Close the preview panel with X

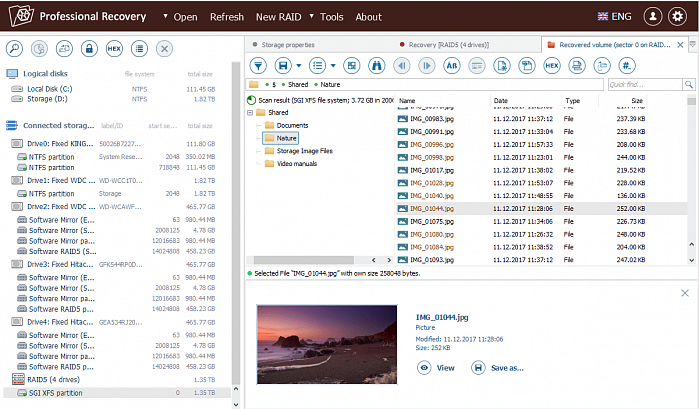click(x=685, y=293)
